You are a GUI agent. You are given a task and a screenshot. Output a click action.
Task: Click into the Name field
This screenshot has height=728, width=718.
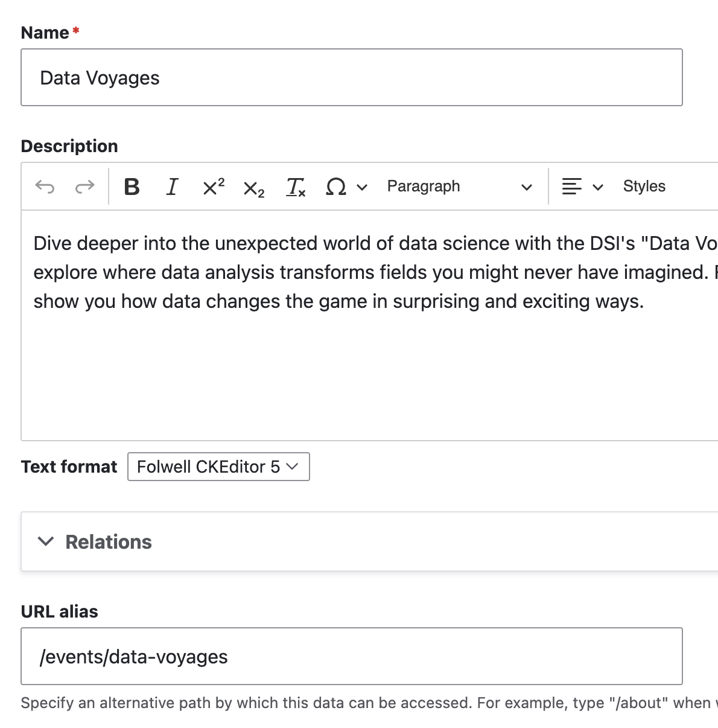(351, 78)
